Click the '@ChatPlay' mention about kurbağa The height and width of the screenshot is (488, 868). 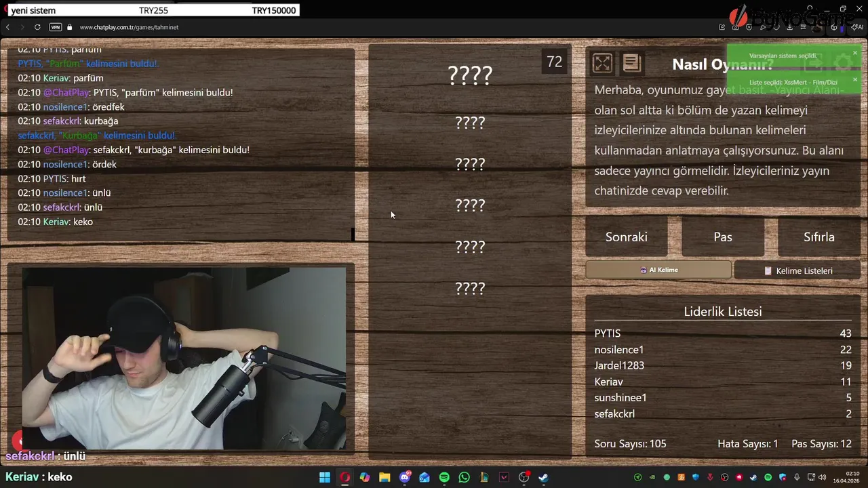click(66, 150)
